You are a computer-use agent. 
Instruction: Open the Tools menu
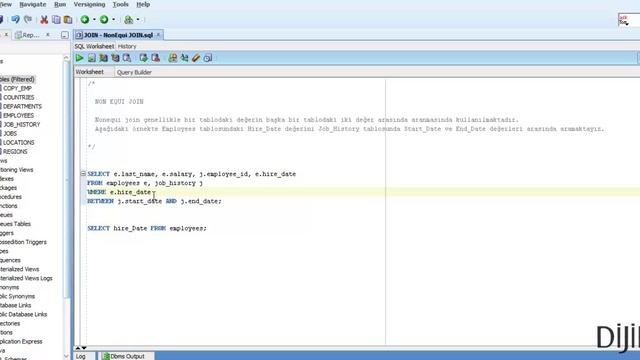click(x=120, y=4)
